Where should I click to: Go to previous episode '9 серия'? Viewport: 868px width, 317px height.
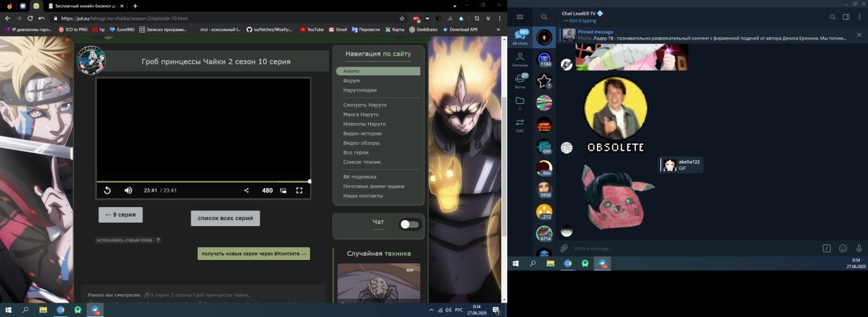tap(120, 215)
